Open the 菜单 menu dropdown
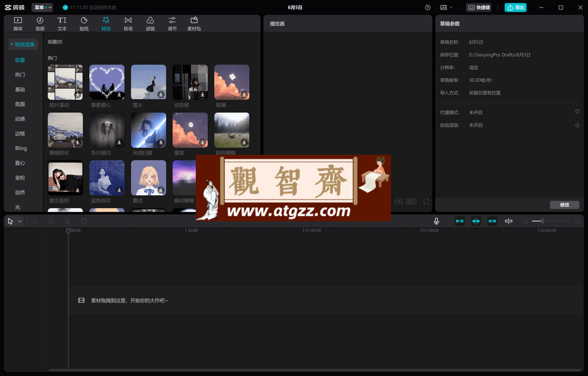The width and height of the screenshot is (588, 376). click(42, 8)
